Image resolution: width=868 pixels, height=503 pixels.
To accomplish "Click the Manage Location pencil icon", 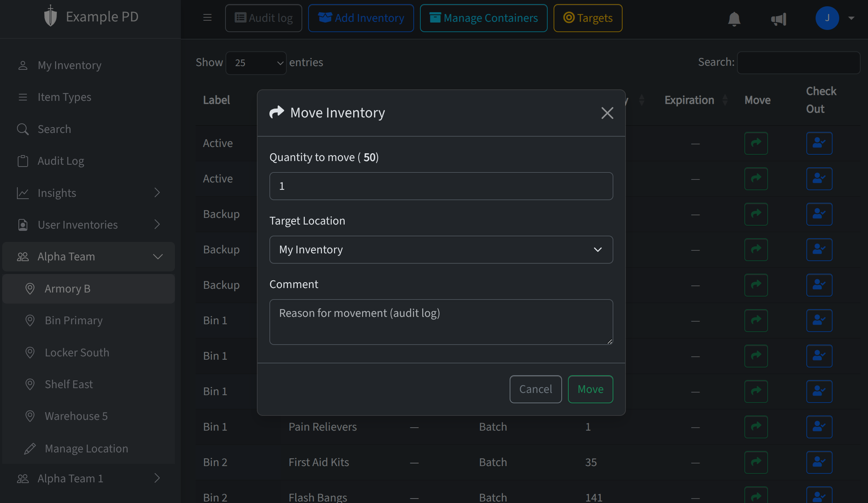I will pos(30,448).
